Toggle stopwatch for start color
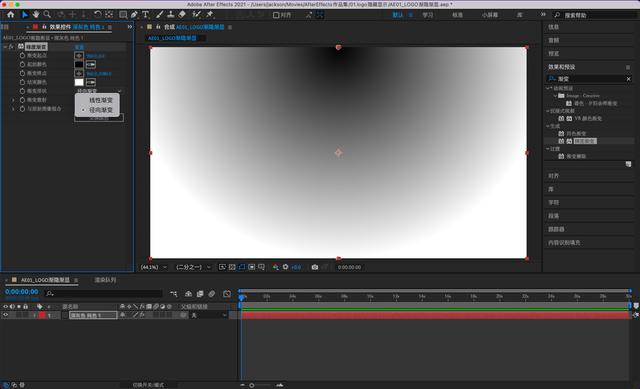This screenshot has width=640, height=389. [22, 64]
